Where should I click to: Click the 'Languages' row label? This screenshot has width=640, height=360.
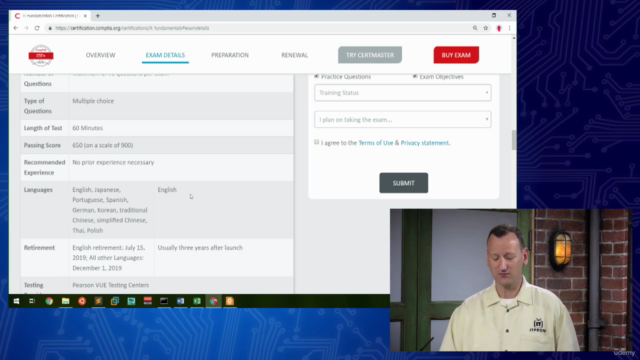(x=38, y=190)
